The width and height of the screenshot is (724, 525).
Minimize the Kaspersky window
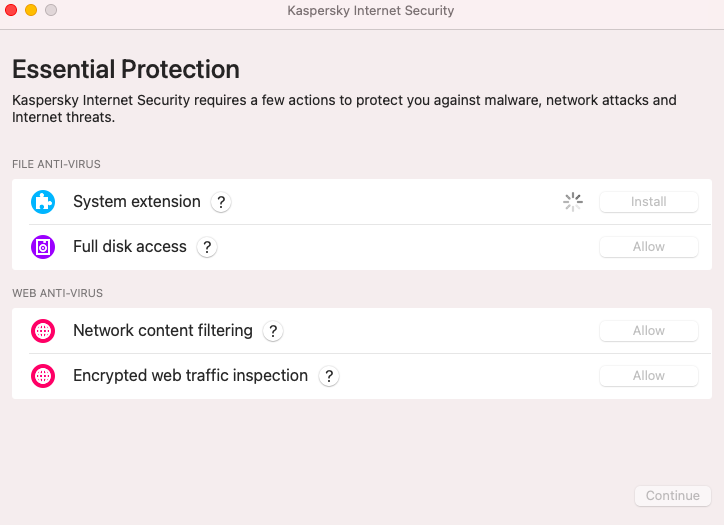pyautogui.click(x=31, y=11)
